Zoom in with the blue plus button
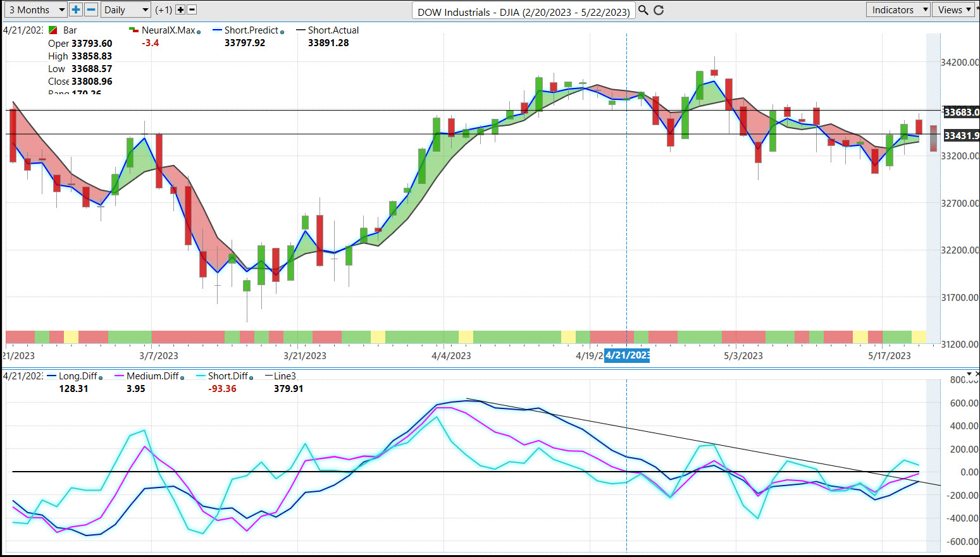Viewport: 980px width, 557px height. (x=76, y=9)
